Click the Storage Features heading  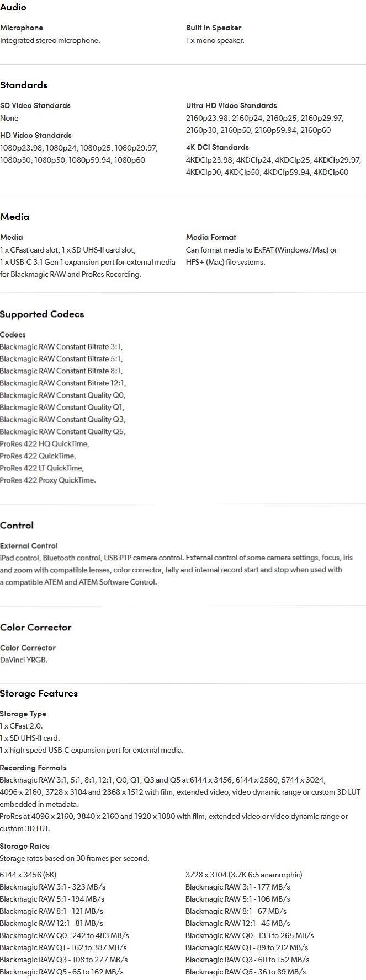coord(39,693)
